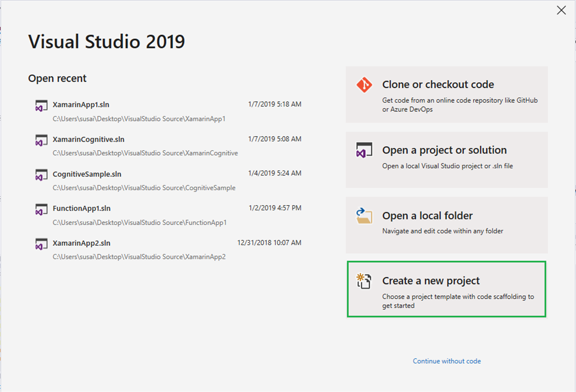Click Open a project or solution title
The width and height of the screenshot is (576, 392).
click(x=444, y=150)
